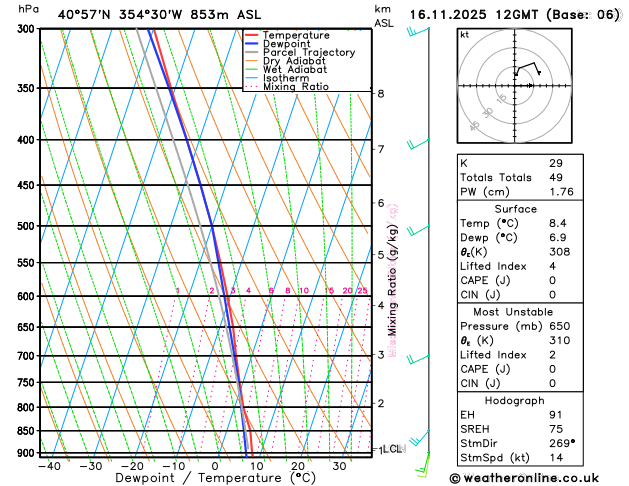Click the green surface wind barb at the bottom
629x486 pixels.
click(423, 464)
